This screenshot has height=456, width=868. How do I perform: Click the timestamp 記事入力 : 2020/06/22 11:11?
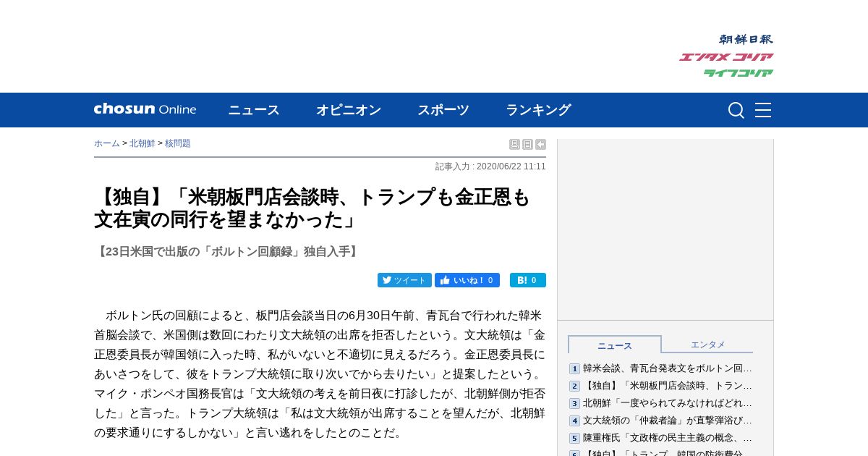pyautogui.click(x=490, y=166)
